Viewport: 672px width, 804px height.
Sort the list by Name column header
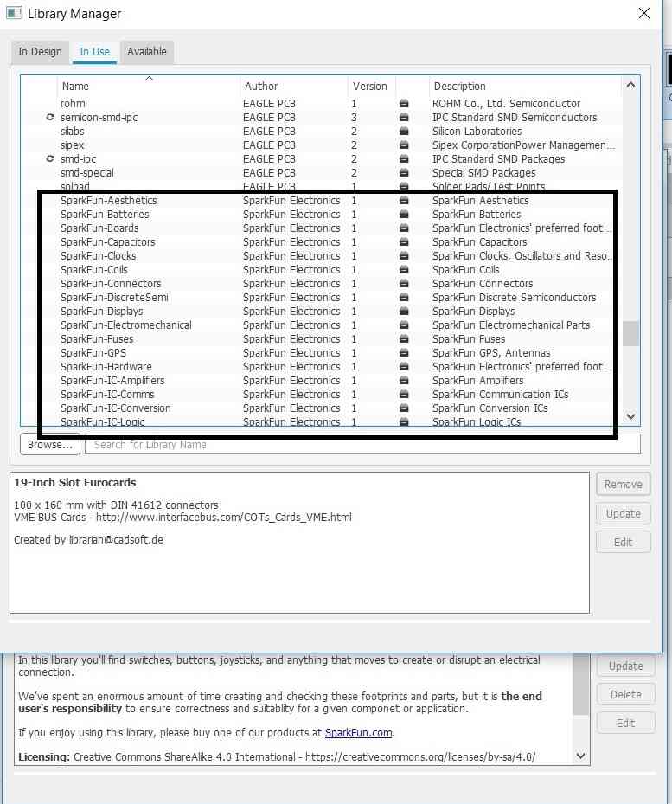tap(149, 87)
